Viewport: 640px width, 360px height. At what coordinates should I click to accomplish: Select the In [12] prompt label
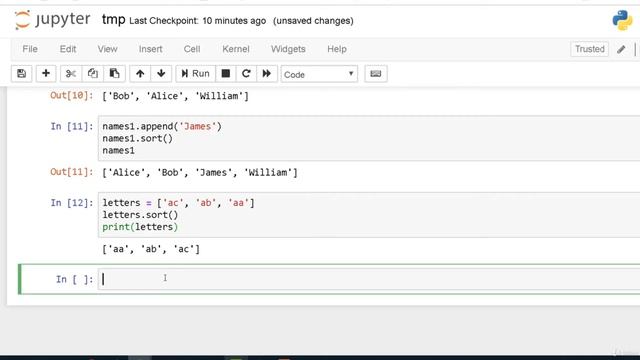point(72,203)
